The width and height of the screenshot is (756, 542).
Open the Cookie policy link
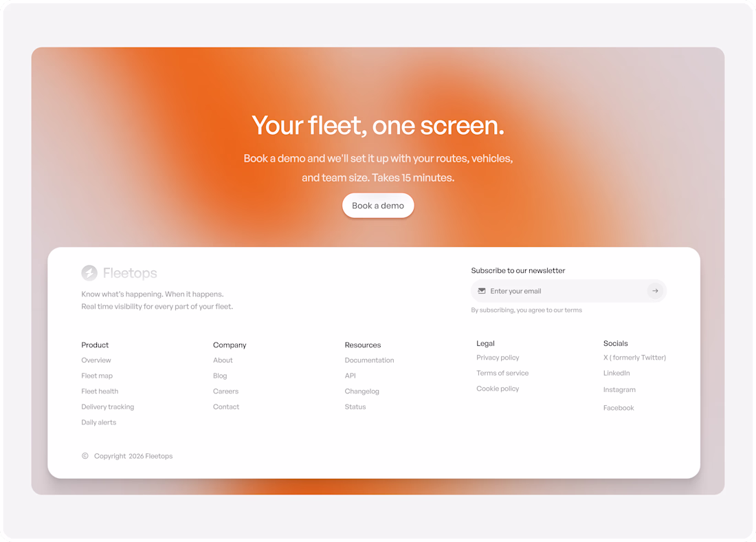[x=498, y=388]
